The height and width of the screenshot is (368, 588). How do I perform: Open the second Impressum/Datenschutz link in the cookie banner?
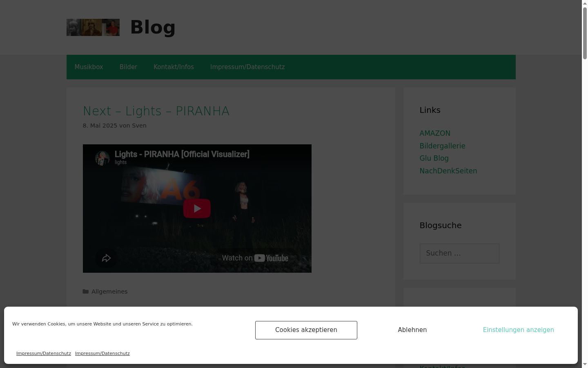click(x=102, y=353)
